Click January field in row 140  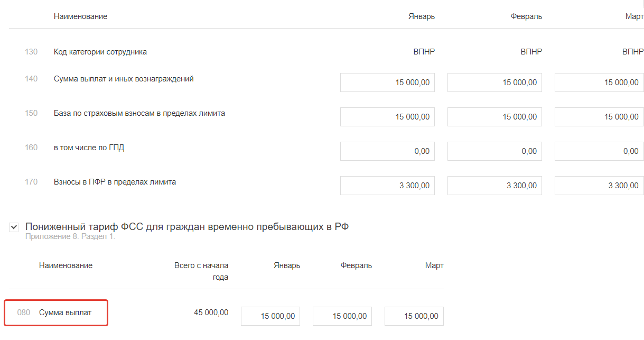click(x=387, y=82)
